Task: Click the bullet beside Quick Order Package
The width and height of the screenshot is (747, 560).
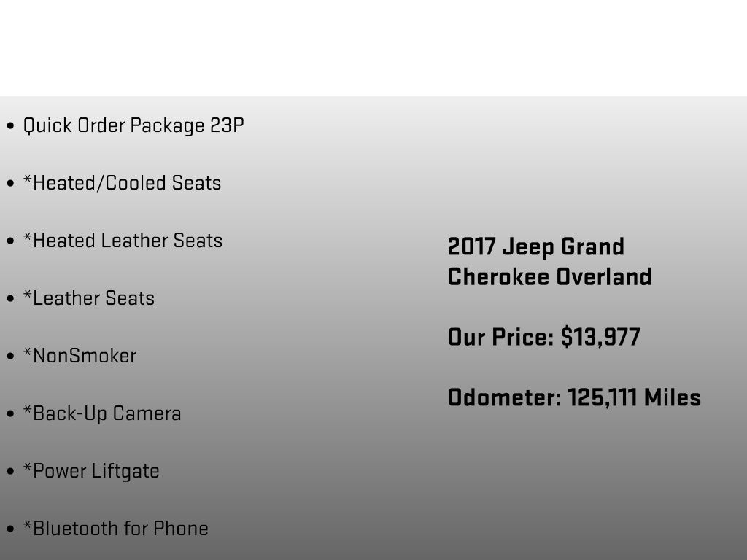Action: 10,126
